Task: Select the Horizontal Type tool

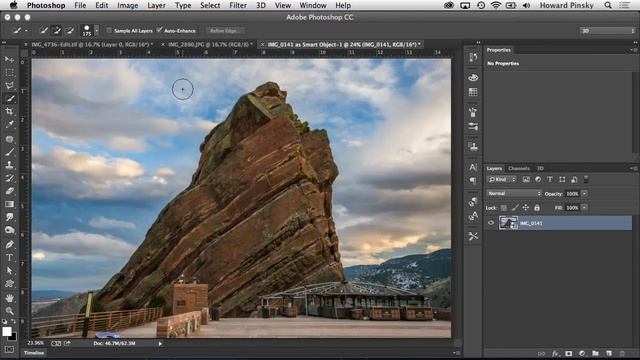Action: 9,258
